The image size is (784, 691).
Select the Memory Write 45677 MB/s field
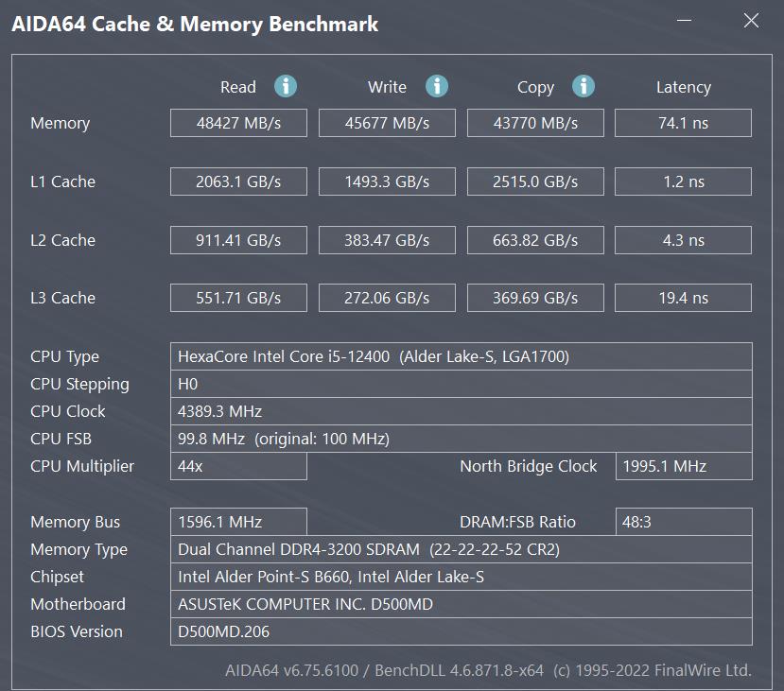[x=387, y=123]
